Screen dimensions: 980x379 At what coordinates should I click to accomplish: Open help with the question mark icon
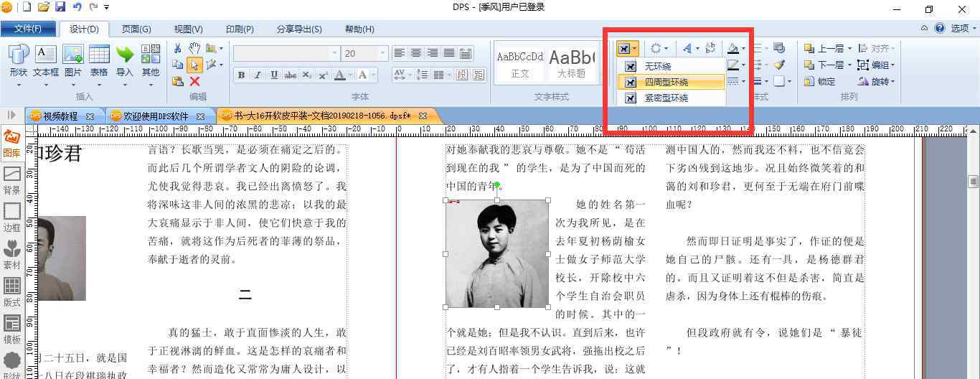click(x=940, y=29)
